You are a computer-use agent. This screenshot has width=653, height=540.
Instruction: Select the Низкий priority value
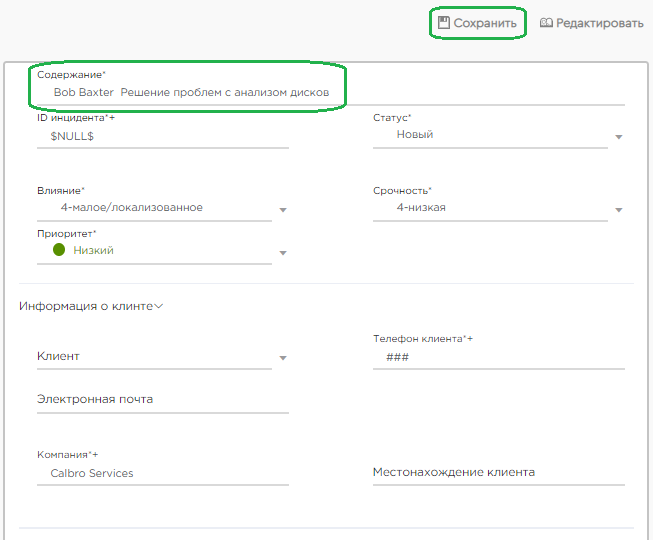click(x=93, y=250)
